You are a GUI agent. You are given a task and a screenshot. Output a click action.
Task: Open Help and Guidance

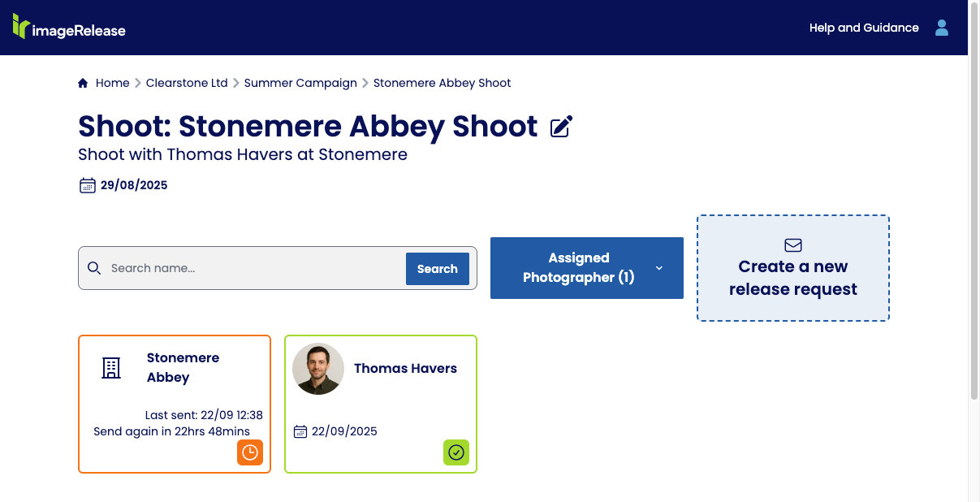coord(863,27)
